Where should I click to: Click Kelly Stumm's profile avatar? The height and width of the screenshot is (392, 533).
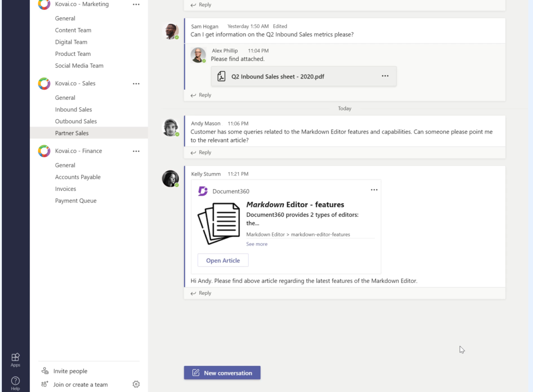[170, 178]
